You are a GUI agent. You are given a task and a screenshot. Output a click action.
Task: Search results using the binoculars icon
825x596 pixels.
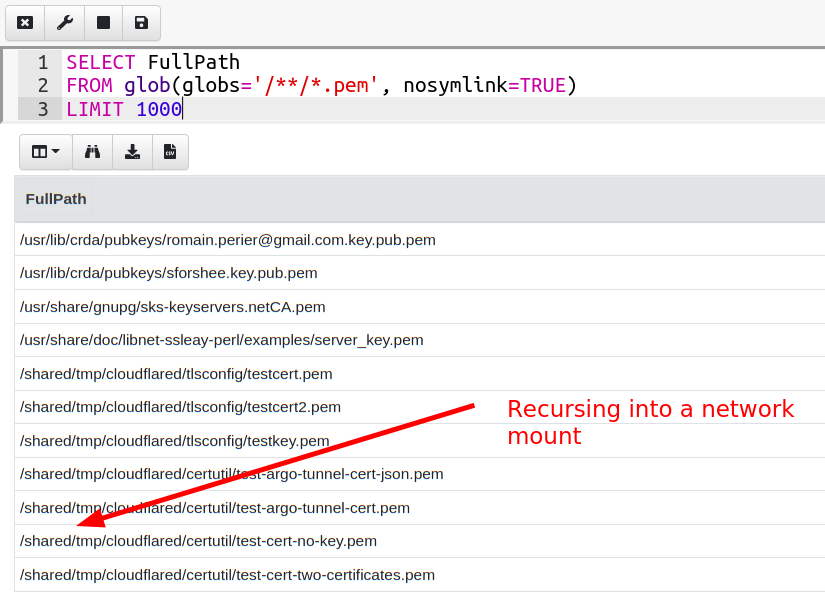92,151
